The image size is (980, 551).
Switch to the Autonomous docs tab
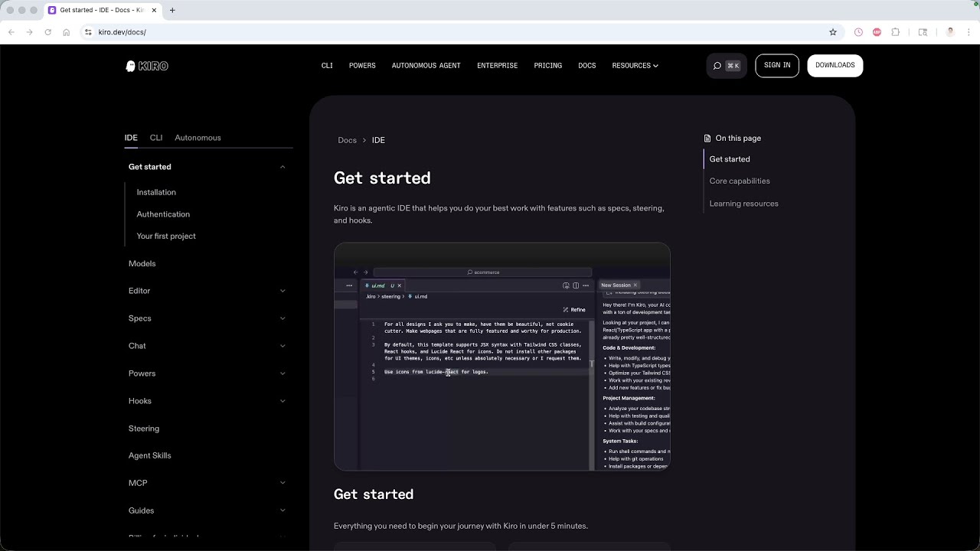point(198,138)
